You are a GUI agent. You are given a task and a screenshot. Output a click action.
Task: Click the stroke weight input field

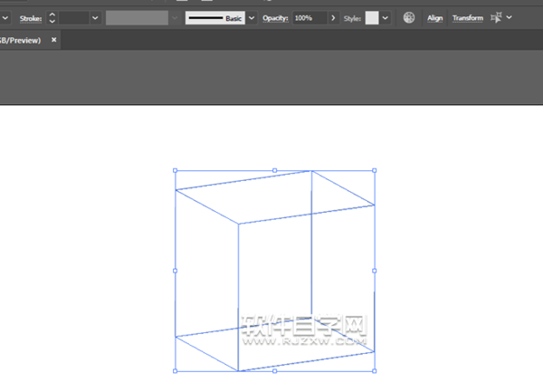[74, 17]
